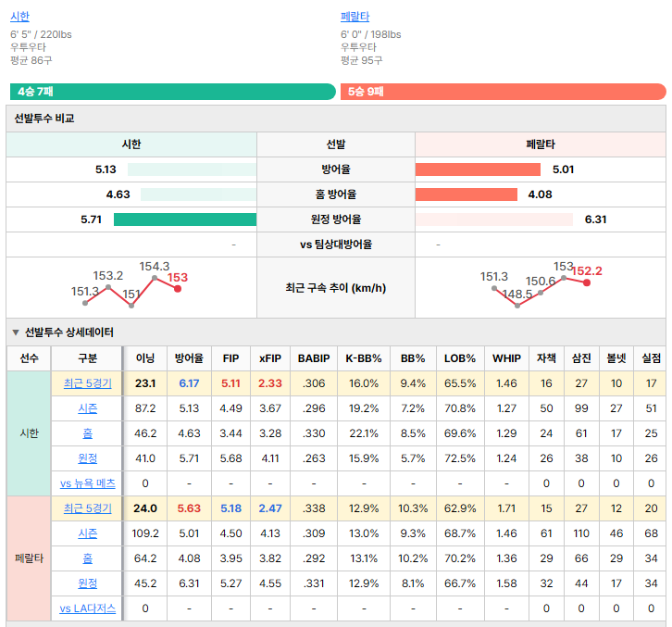The height and width of the screenshot is (627, 672).
Task: Open 페랄타's 원정 stats link
Action: [x=87, y=583]
